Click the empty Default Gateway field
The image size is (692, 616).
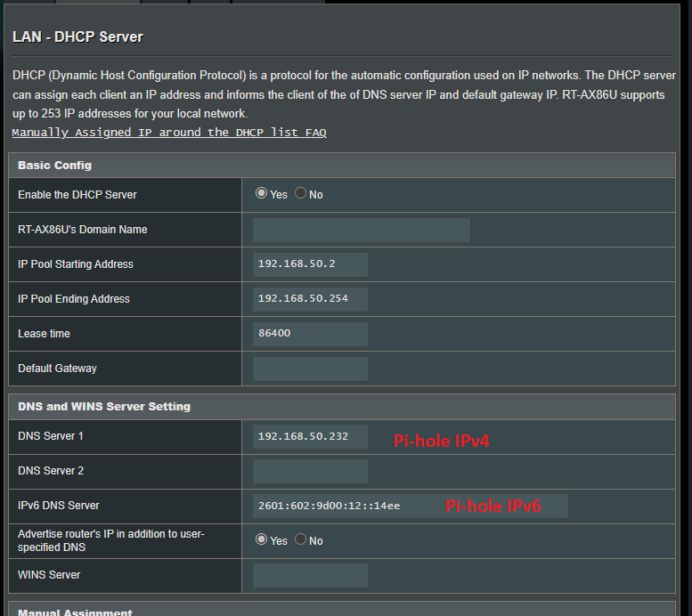[x=310, y=369]
